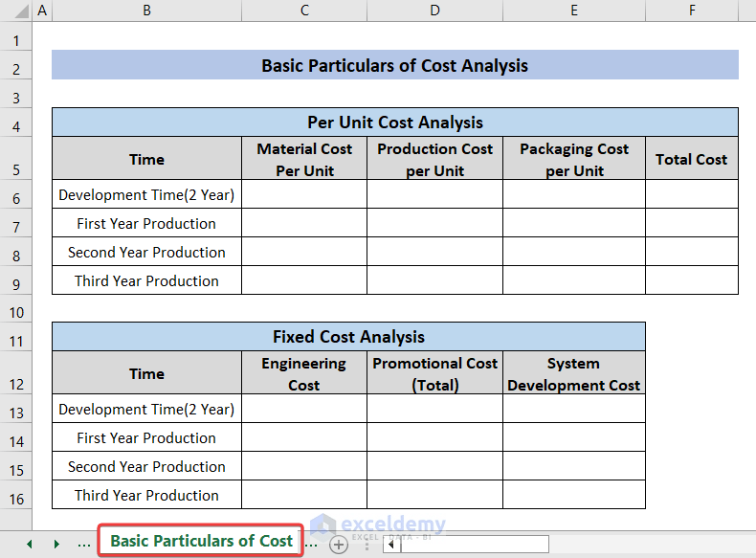Click empty Total Cost cell for First Year
Screen dimensions: 756x558
click(692, 223)
